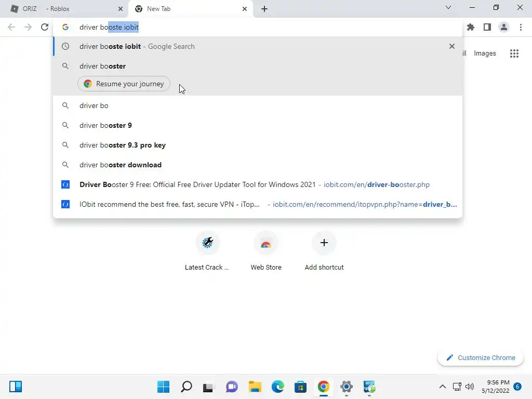The width and height of the screenshot is (532, 399).
Task: Open the clock showing 9:56 PM
Action: 495,387
